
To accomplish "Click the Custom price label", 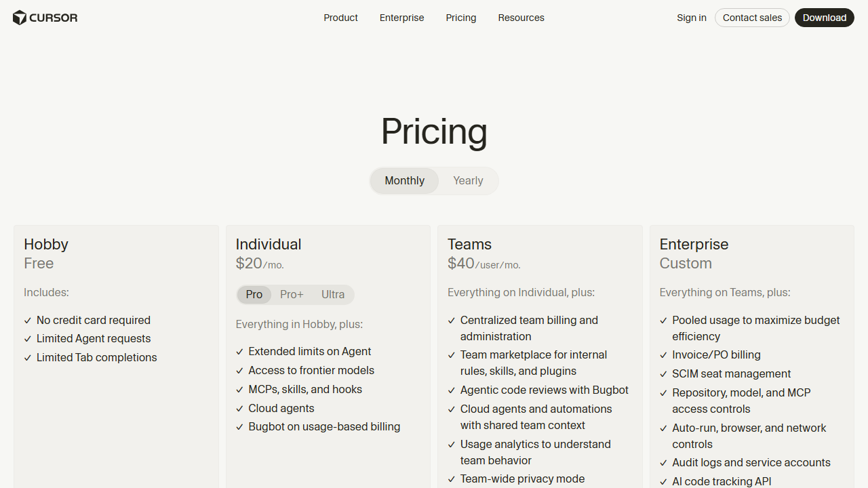I will [x=686, y=264].
